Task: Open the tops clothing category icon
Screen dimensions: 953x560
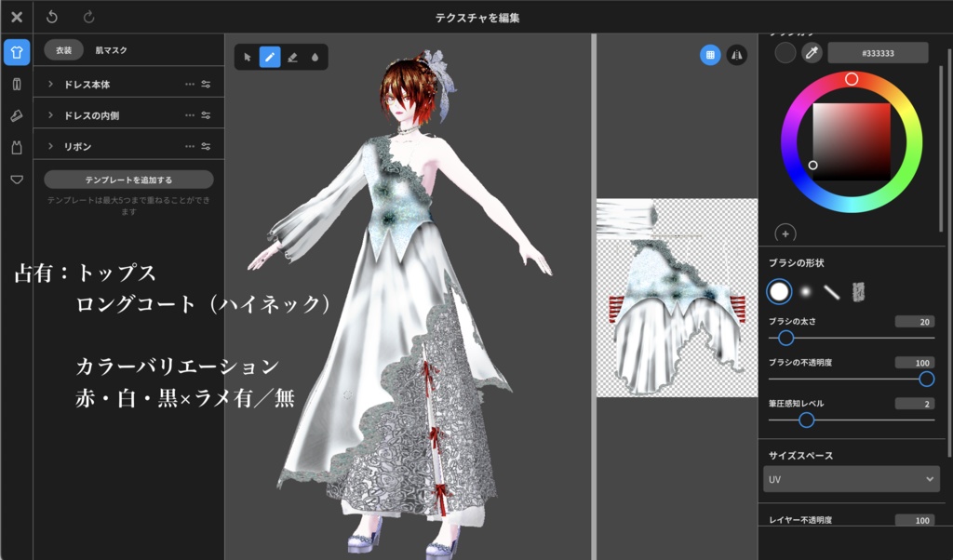Action: 17,52
